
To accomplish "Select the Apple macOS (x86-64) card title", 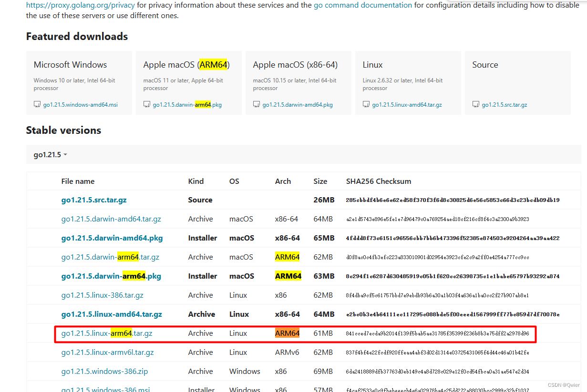I will tap(295, 65).
